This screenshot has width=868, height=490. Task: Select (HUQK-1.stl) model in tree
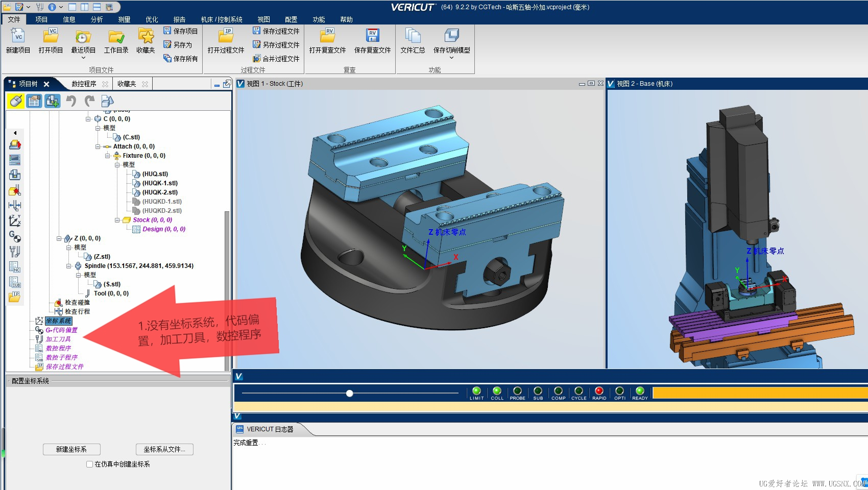160,183
